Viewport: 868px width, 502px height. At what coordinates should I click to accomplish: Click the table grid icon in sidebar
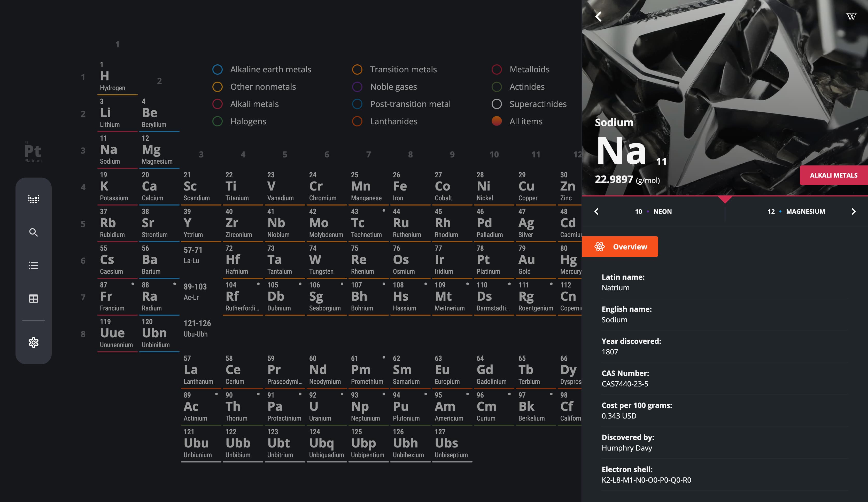33,299
